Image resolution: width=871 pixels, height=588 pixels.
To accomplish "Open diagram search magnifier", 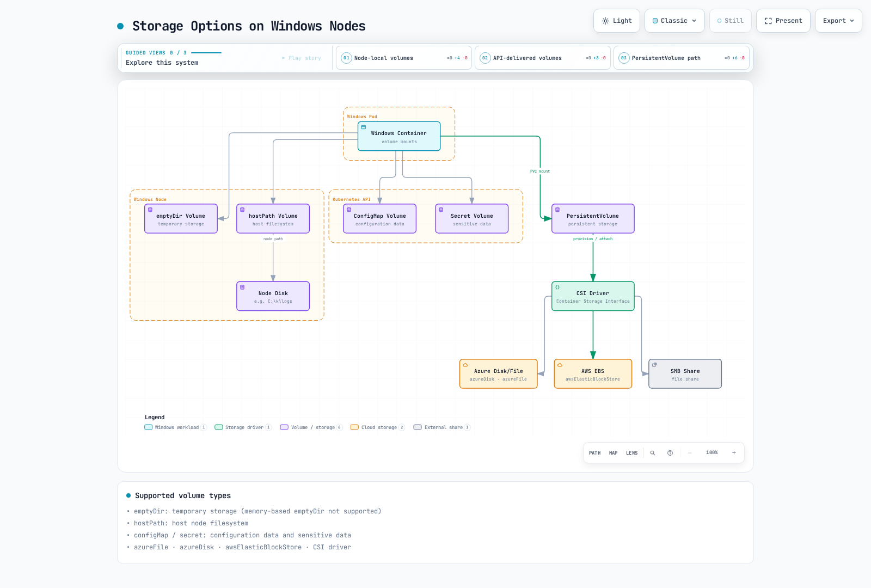I will tap(653, 453).
